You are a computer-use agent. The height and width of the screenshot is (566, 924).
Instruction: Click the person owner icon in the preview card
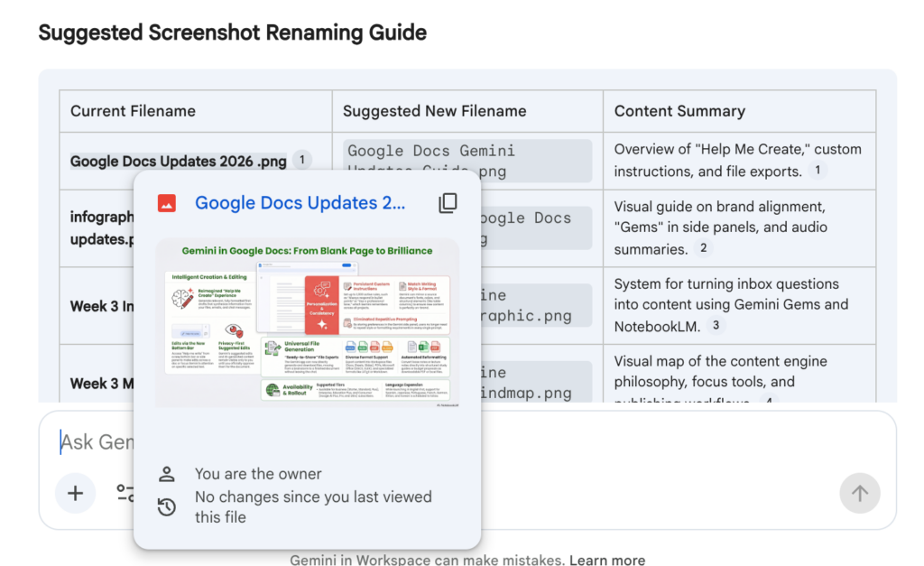[167, 474]
